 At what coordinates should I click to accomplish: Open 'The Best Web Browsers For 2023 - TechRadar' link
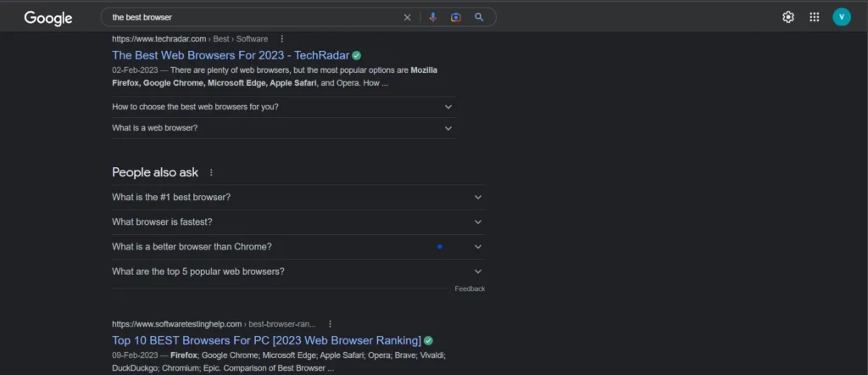click(231, 55)
